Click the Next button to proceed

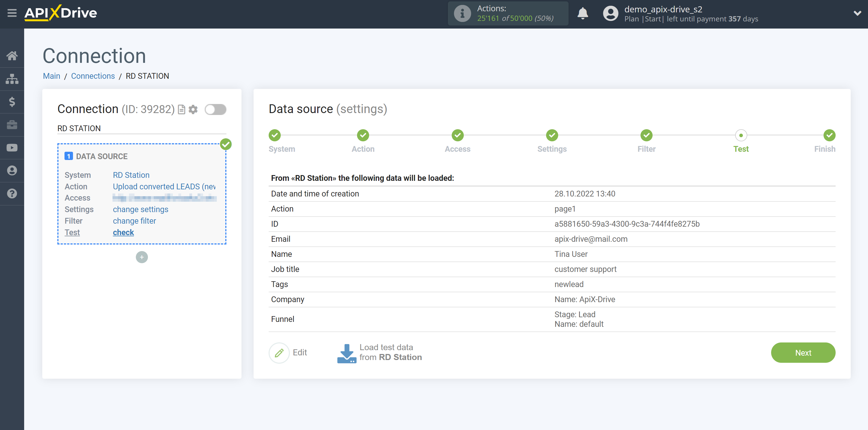803,353
